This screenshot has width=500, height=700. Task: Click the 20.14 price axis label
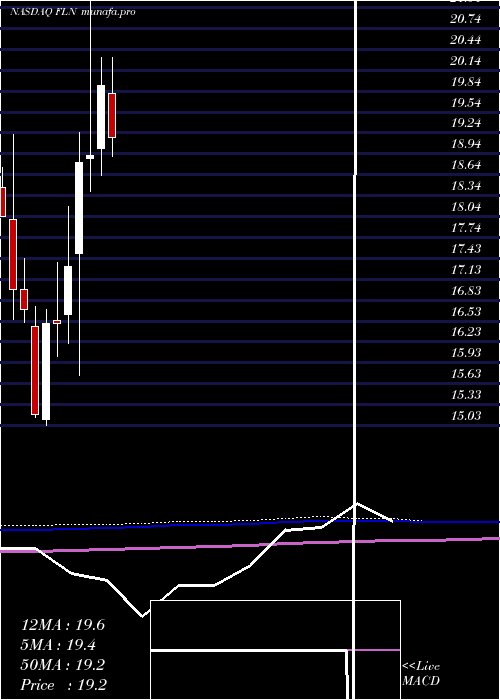(x=466, y=61)
